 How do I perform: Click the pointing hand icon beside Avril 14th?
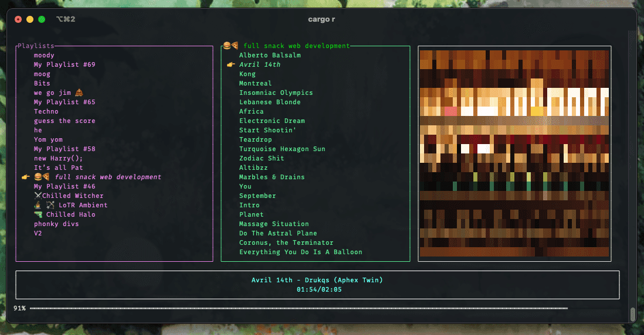[x=231, y=65]
